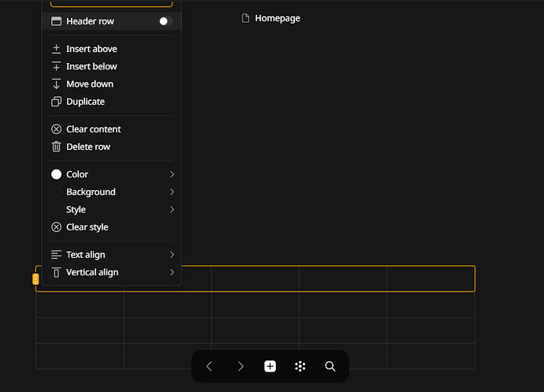Toggle the Header row switch
Image resolution: width=544 pixels, height=392 pixels.
(x=166, y=21)
